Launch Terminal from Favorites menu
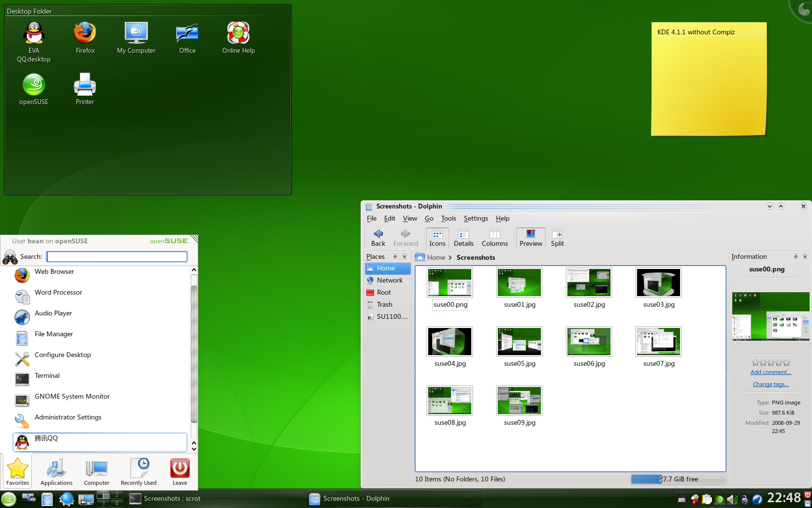The height and width of the screenshot is (508, 812). click(100, 379)
